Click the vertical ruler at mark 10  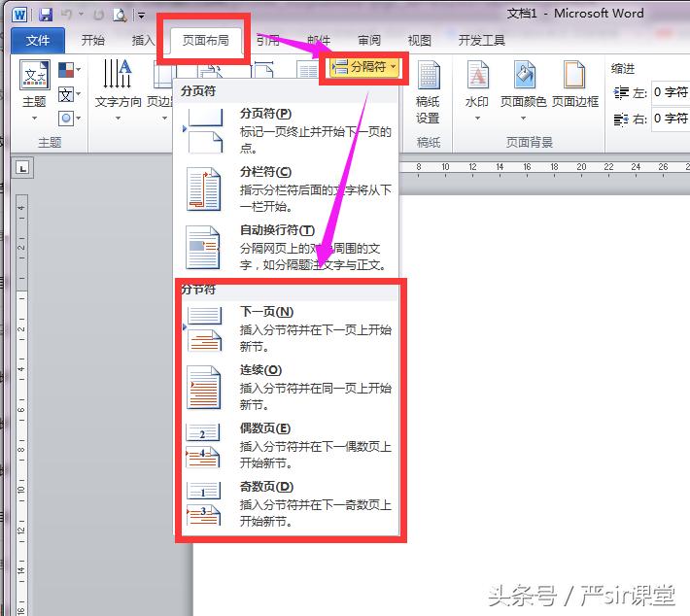[x=21, y=490]
